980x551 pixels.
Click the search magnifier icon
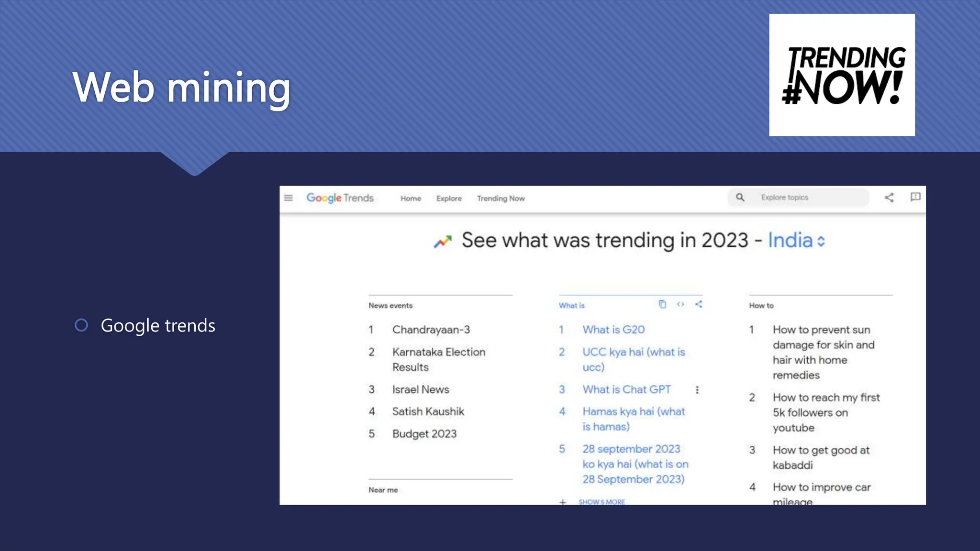[x=740, y=198]
